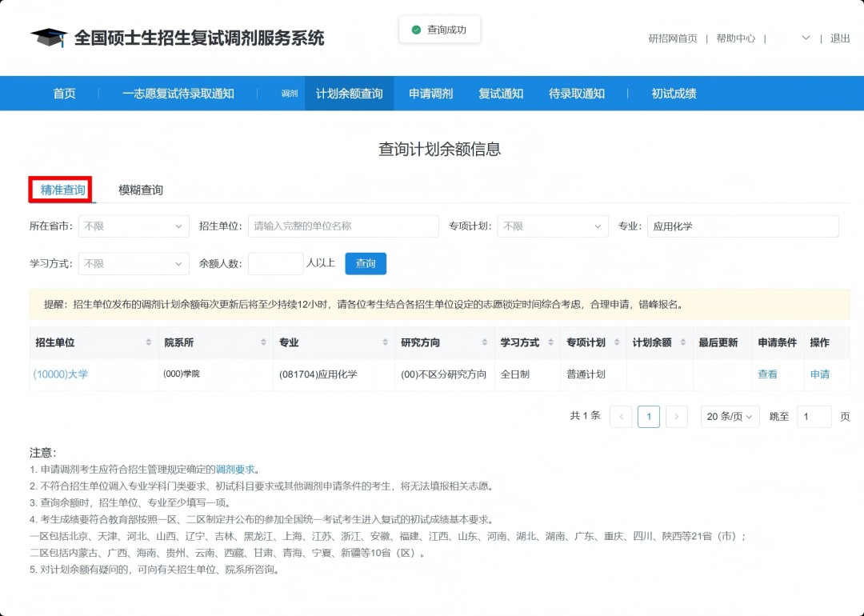Sort table by 招生单位 column sort icon
The image size is (864, 616).
click(x=148, y=342)
